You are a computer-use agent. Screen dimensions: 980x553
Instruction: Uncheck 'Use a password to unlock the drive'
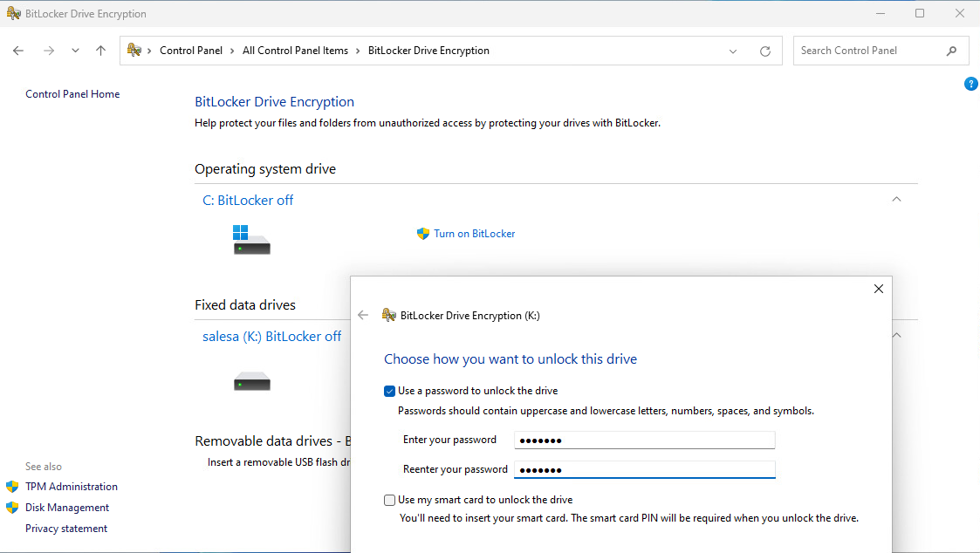[389, 391]
